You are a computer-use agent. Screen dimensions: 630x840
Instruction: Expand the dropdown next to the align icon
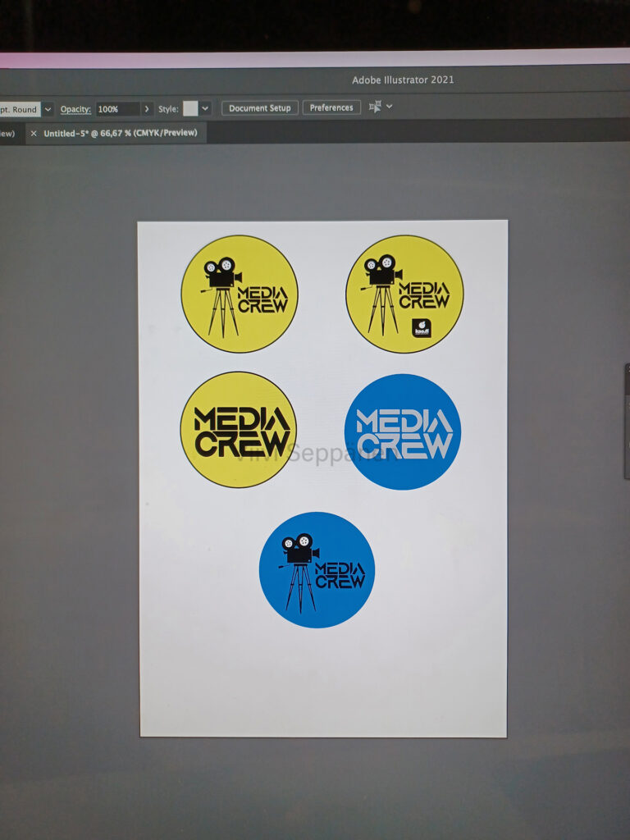(390, 107)
